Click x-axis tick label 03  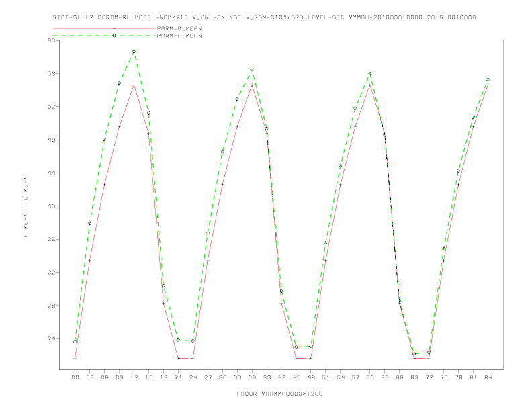89,377
